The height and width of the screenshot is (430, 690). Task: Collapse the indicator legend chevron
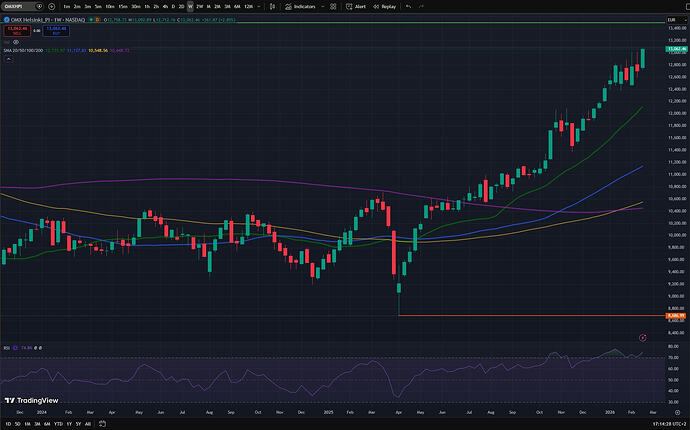pos(8,59)
